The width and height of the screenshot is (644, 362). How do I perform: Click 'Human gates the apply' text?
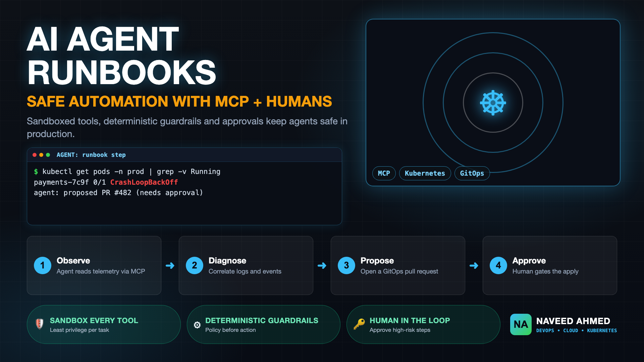[x=545, y=271]
